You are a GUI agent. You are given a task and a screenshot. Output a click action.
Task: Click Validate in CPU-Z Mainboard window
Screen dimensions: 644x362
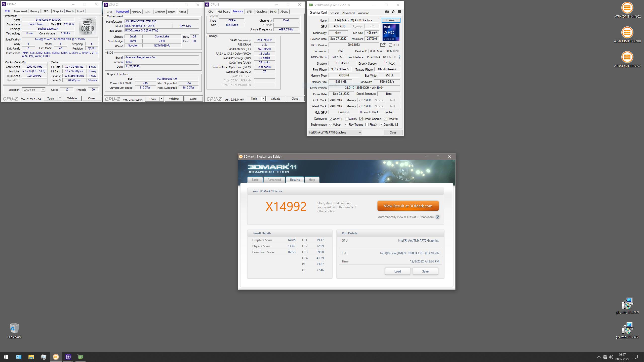[174, 99]
